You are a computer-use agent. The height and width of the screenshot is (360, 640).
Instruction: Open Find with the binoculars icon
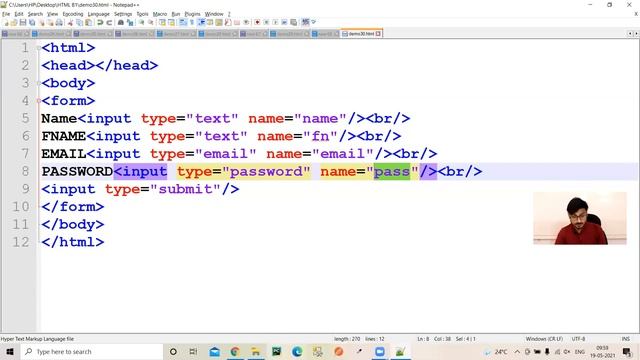(x=121, y=22)
